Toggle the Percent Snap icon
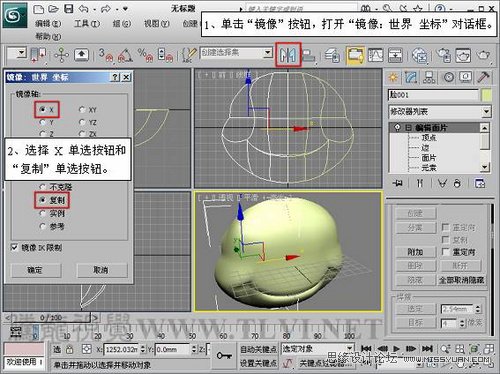Viewport: 500px width, 374px height. [145, 55]
